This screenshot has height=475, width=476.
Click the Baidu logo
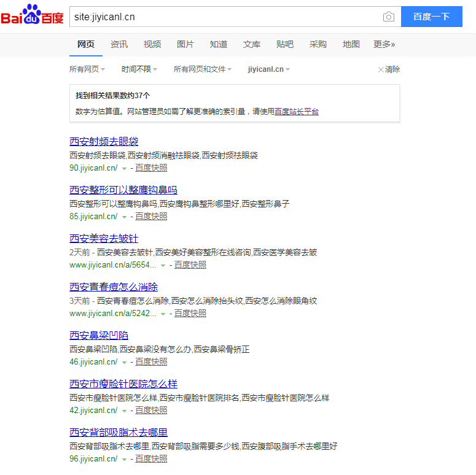click(x=32, y=15)
